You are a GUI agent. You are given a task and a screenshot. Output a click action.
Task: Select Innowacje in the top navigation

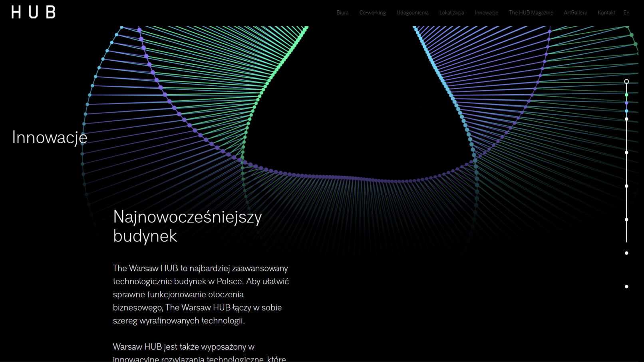[486, 13]
